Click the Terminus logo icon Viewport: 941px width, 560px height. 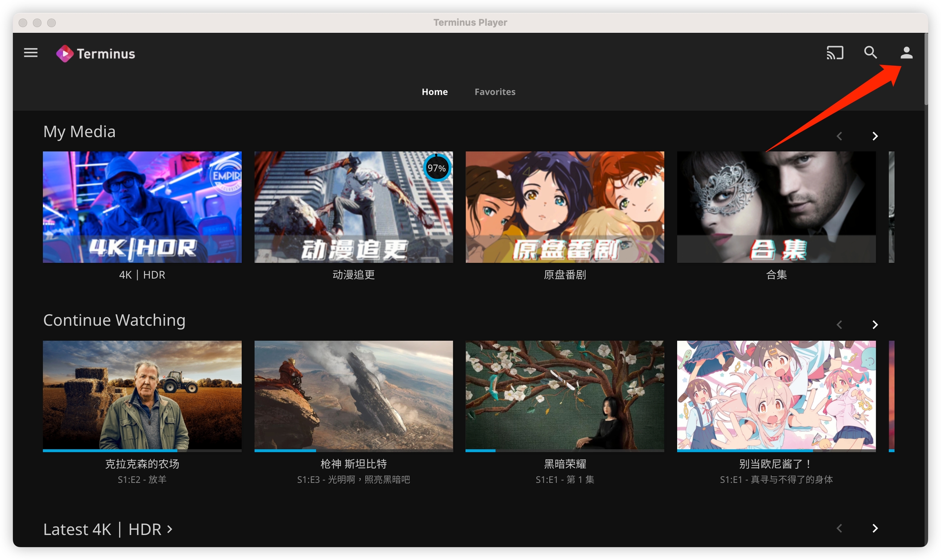click(65, 53)
